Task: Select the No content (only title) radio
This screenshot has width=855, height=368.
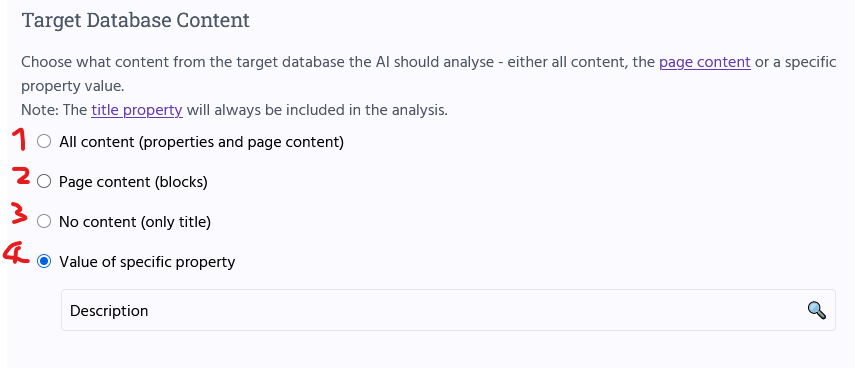Action: pos(44,221)
